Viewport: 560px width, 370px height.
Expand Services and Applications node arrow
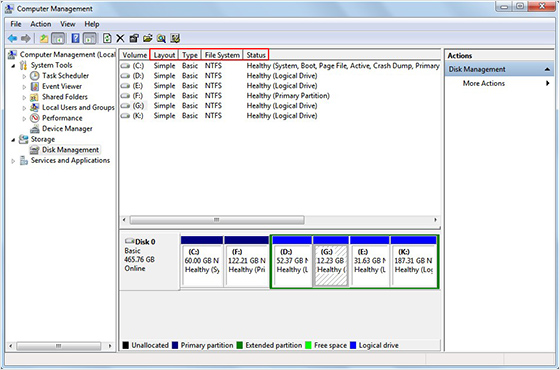13,161
